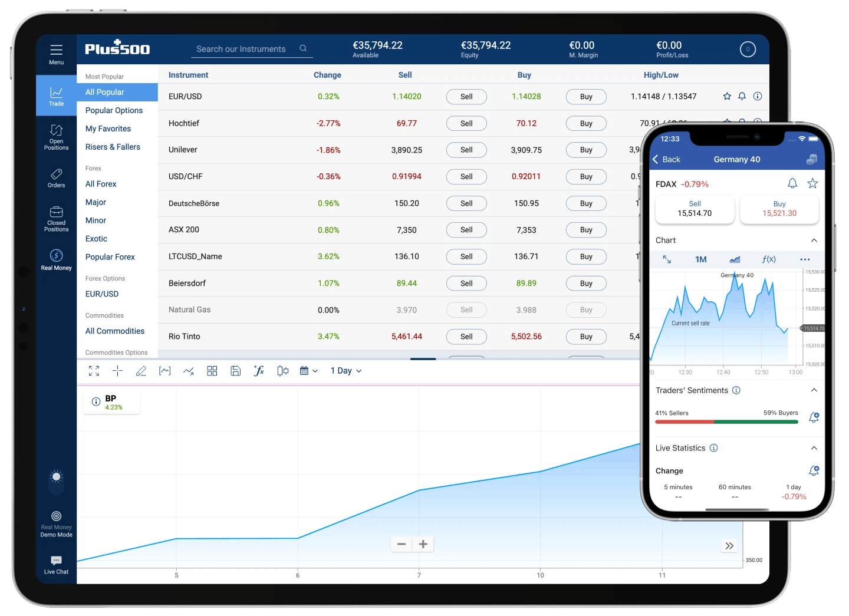Viewport: 849px width, 616px height.
Task: Open f(x) indicators on phone chart
Action: 769,259
